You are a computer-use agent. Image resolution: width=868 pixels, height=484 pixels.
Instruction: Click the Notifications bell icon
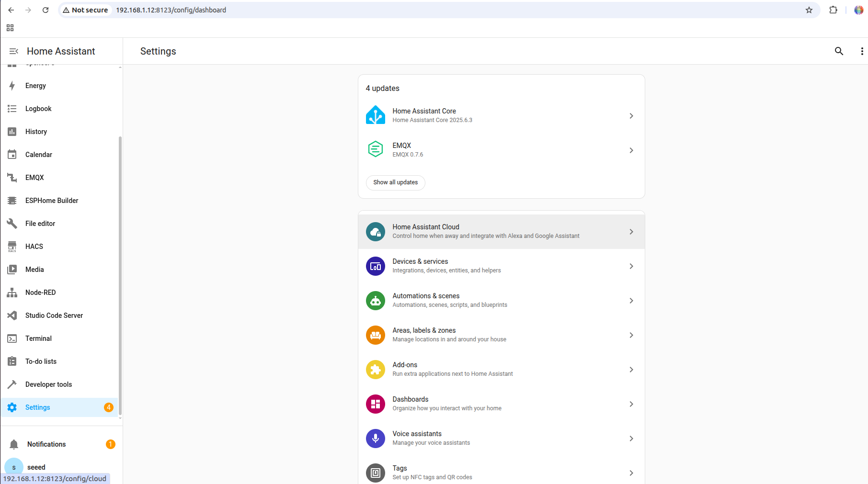14,444
